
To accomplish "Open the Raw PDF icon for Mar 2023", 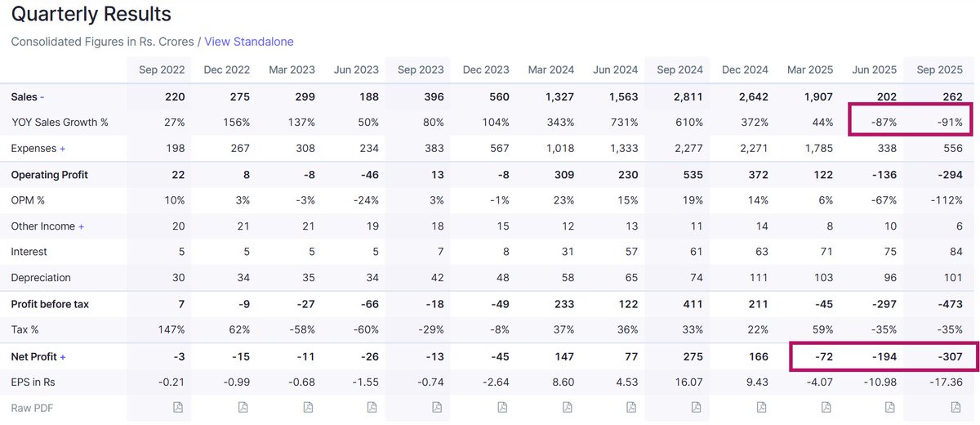I will 308,407.
